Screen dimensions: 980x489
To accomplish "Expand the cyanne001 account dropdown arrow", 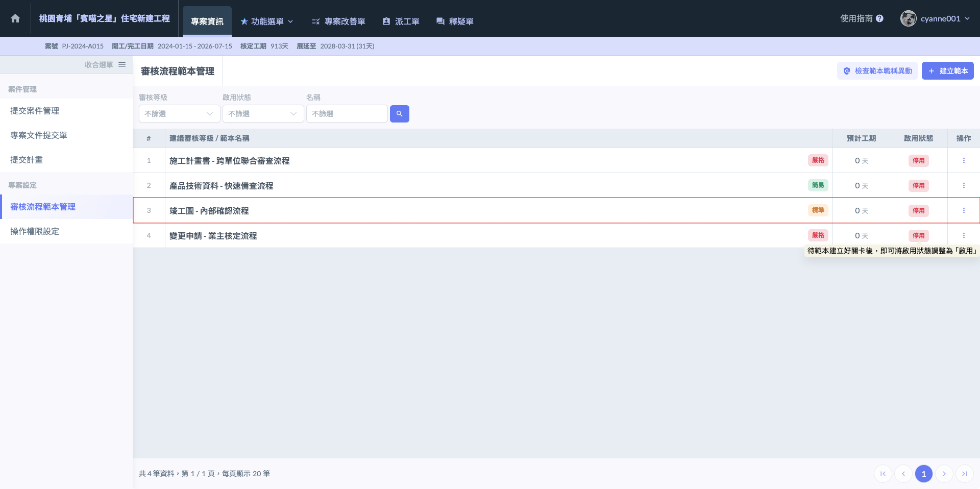I will coord(967,18).
